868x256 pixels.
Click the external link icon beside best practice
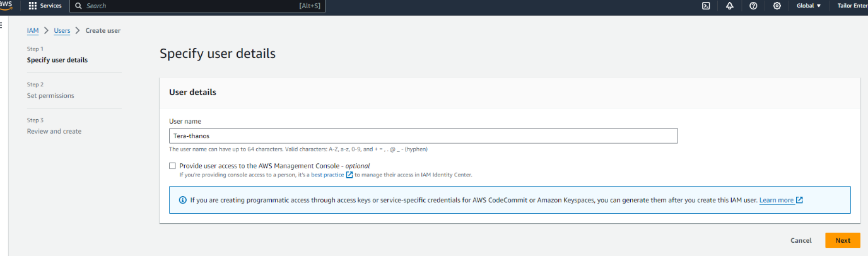[349, 175]
